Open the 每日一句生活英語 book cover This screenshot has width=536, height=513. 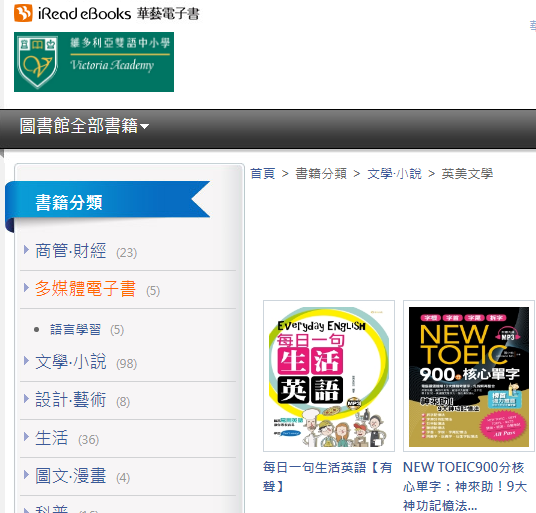tap(329, 376)
